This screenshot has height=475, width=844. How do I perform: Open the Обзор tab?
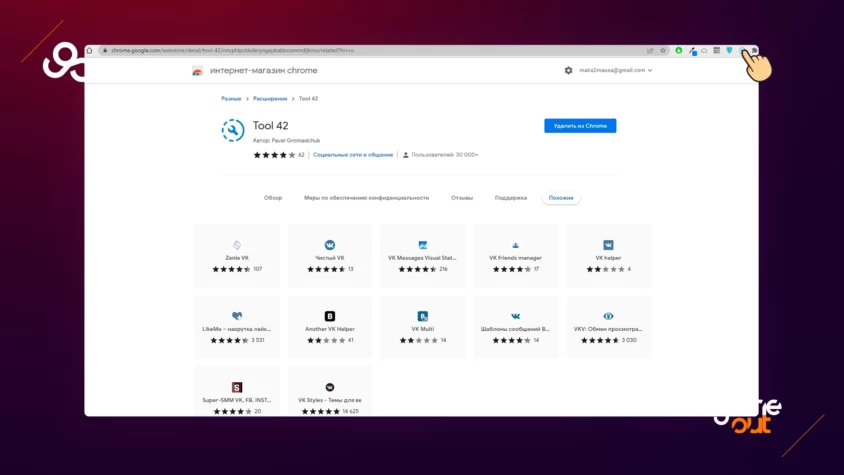pyautogui.click(x=273, y=198)
